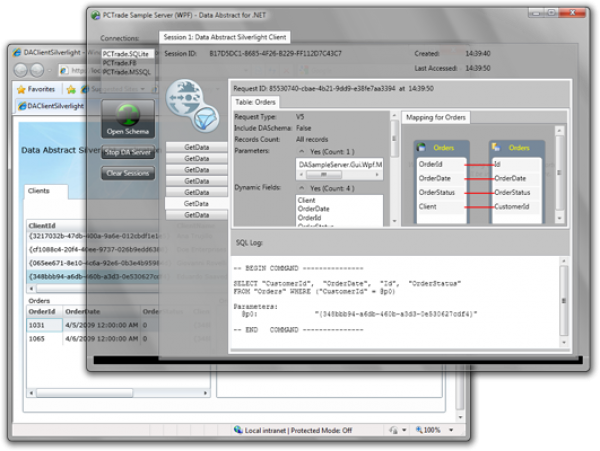
Task: Click the mapping panel scroll-down arrow
Action: pos(559,218)
